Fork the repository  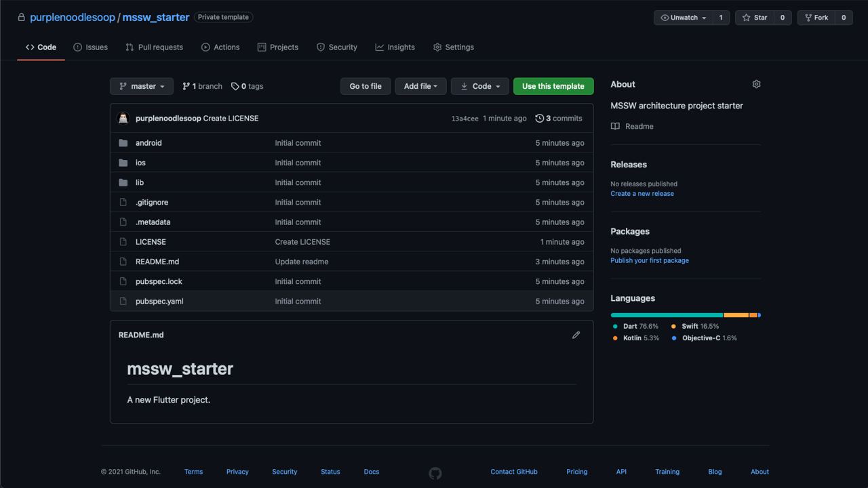(816, 18)
